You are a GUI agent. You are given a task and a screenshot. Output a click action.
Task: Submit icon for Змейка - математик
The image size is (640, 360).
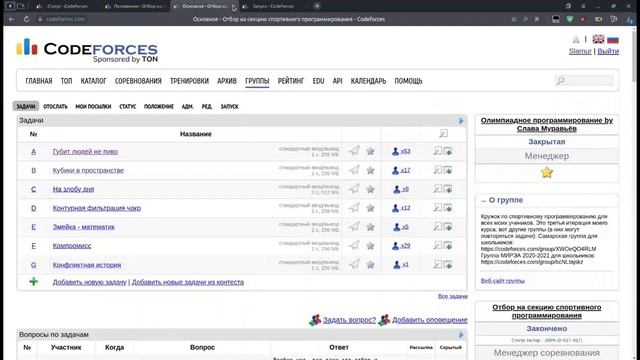tap(354, 226)
